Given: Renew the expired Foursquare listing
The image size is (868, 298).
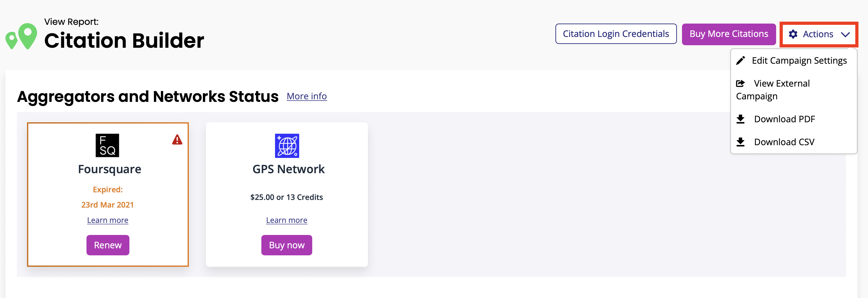Looking at the screenshot, I should click(x=108, y=245).
